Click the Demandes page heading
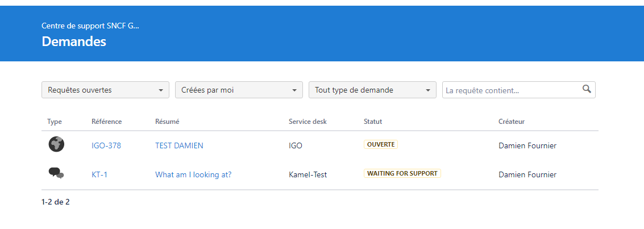The image size is (644, 229). 74,41
